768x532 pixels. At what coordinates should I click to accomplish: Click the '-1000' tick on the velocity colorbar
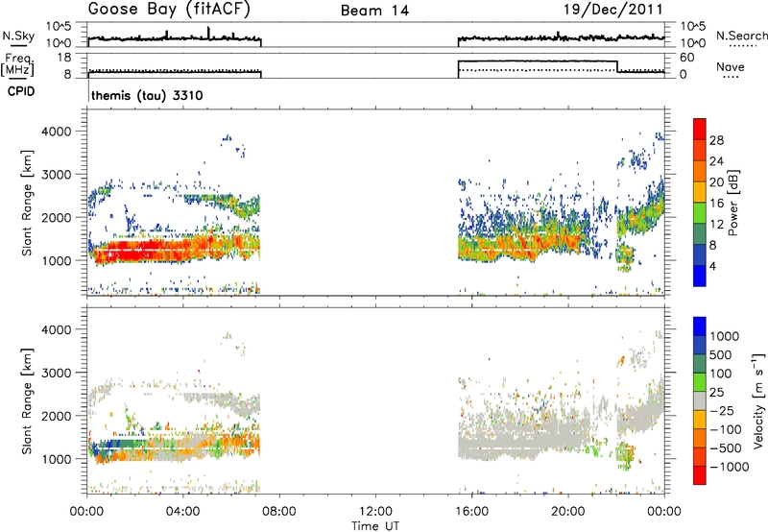click(x=729, y=467)
